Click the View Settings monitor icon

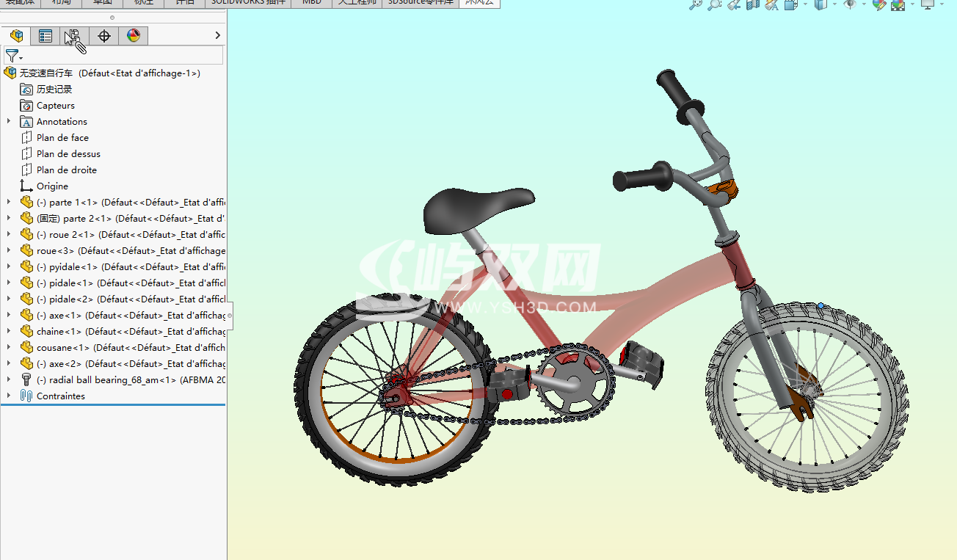click(x=928, y=4)
